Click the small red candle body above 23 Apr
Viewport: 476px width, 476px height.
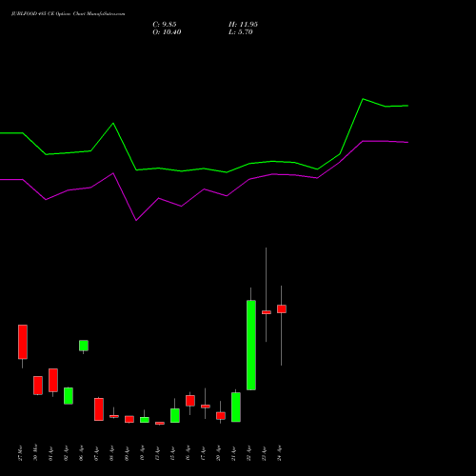267,312
